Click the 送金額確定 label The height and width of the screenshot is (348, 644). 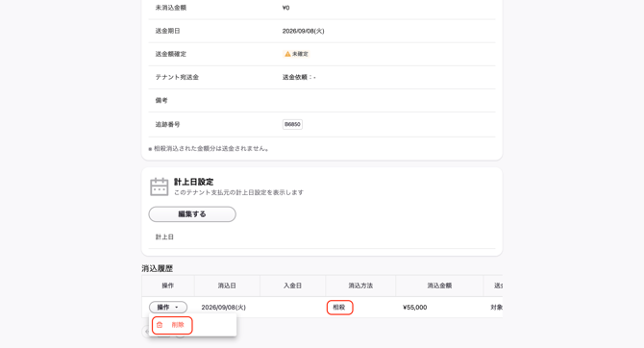tap(171, 54)
